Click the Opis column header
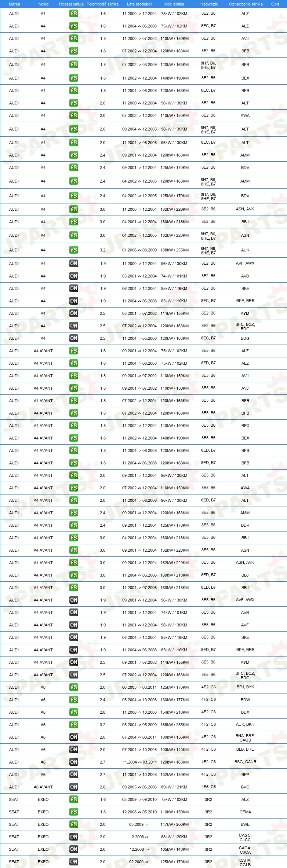The width and height of the screenshot is (287, 868). click(x=275, y=4)
